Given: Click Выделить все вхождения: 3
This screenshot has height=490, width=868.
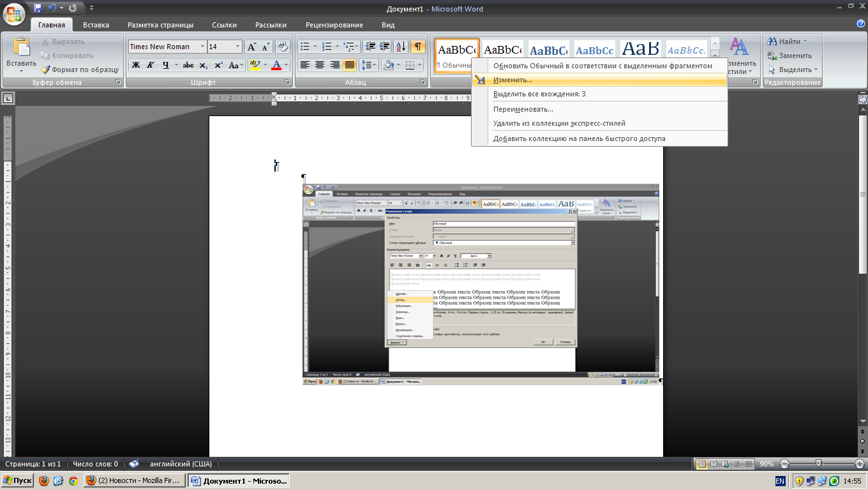Looking at the screenshot, I should coord(600,94).
